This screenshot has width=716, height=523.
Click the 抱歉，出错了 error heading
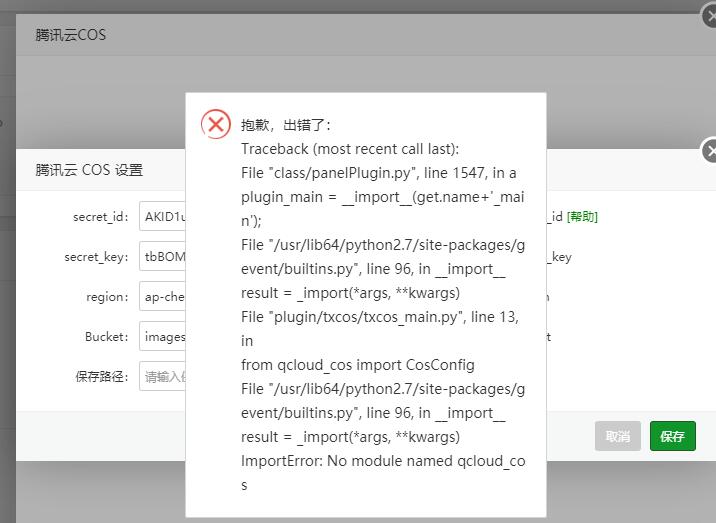point(286,125)
